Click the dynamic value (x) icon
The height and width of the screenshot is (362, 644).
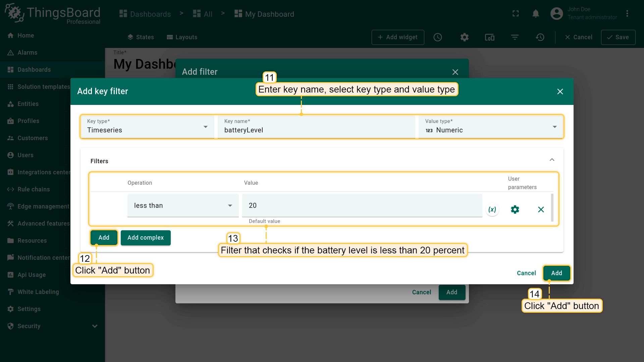click(492, 209)
